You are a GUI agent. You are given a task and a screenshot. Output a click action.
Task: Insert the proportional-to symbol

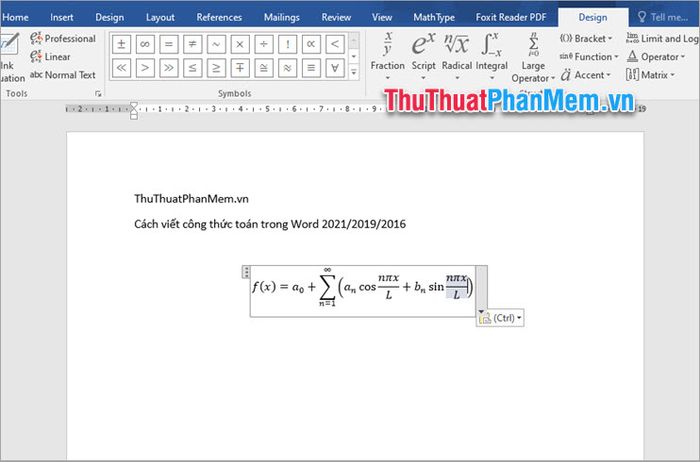[x=311, y=44]
